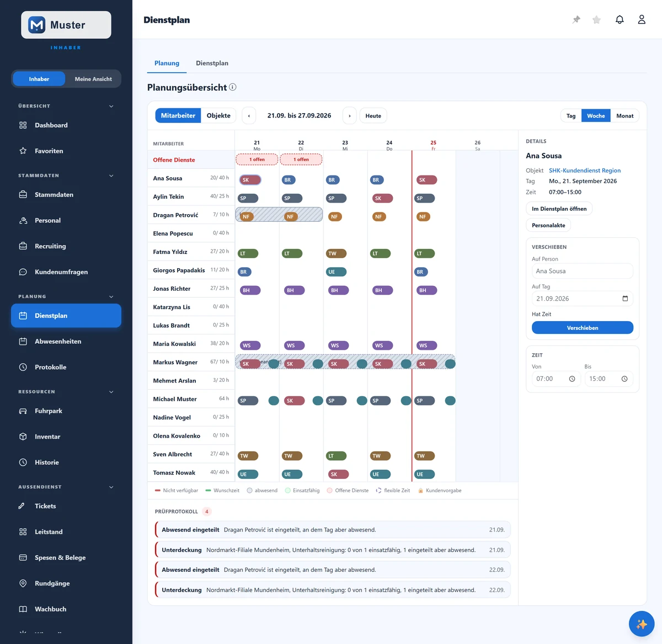
Task: Open the SHK-Kundendienst Region link
Action: click(585, 171)
